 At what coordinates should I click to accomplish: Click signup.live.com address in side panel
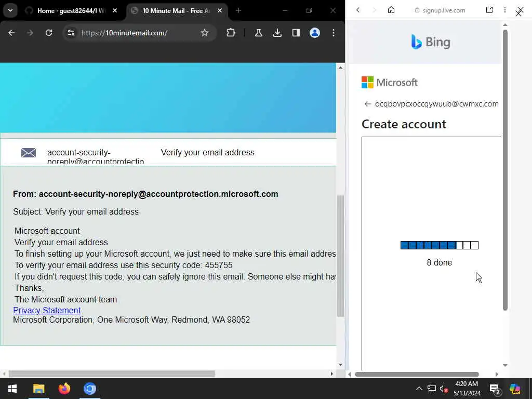click(x=444, y=10)
